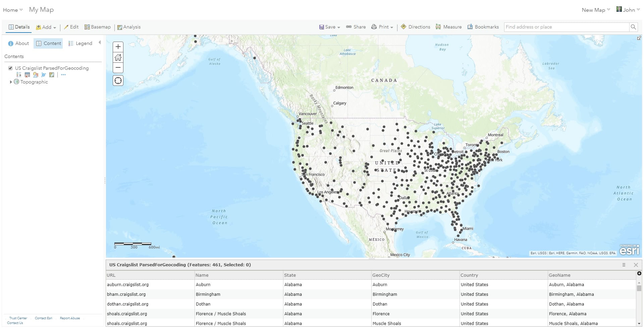Click the Topographic basemap globe icon

tap(16, 81)
